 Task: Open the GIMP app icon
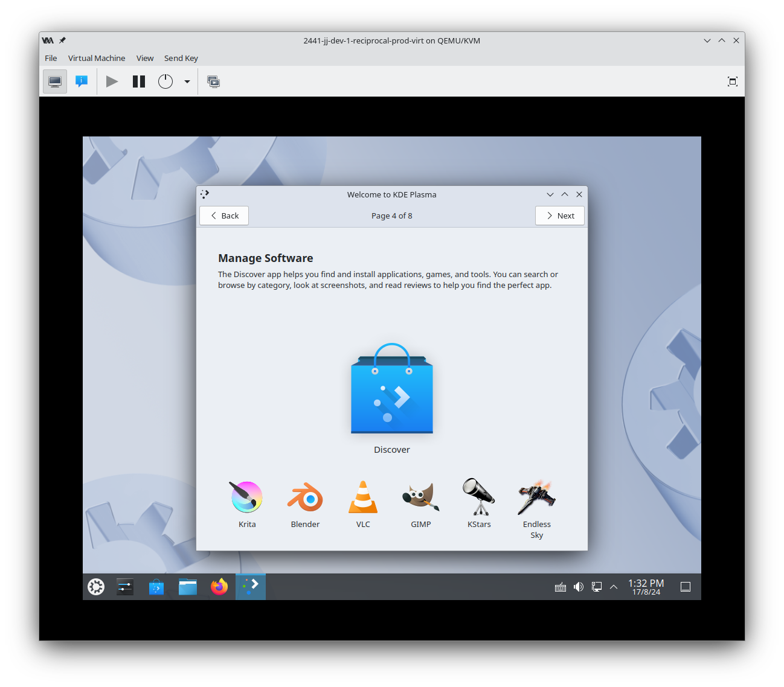[421, 497]
